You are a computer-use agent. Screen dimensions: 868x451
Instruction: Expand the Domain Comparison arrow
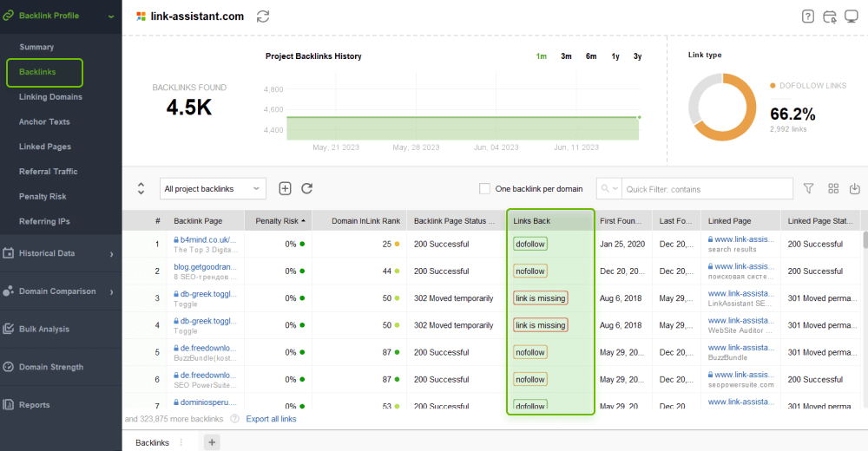point(111,291)
